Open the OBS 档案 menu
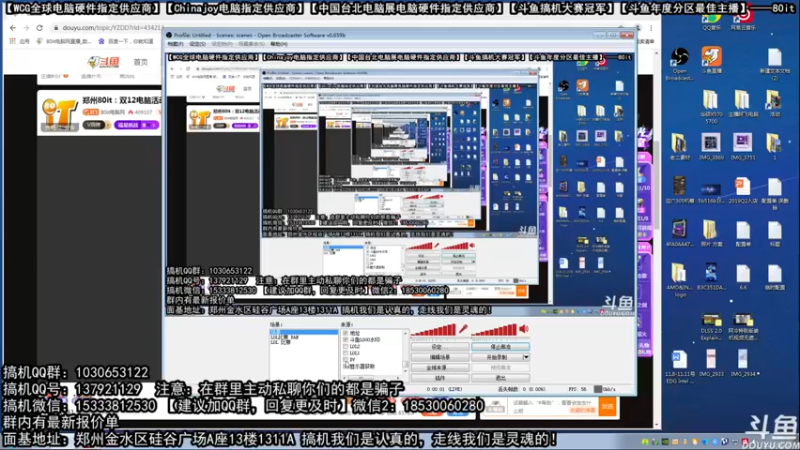 (176, 44)
